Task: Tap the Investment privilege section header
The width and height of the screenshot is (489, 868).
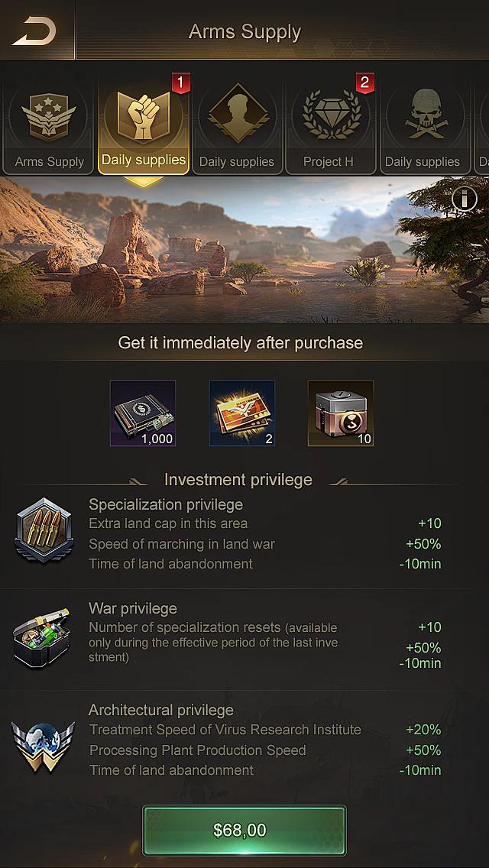Action: 238,480
